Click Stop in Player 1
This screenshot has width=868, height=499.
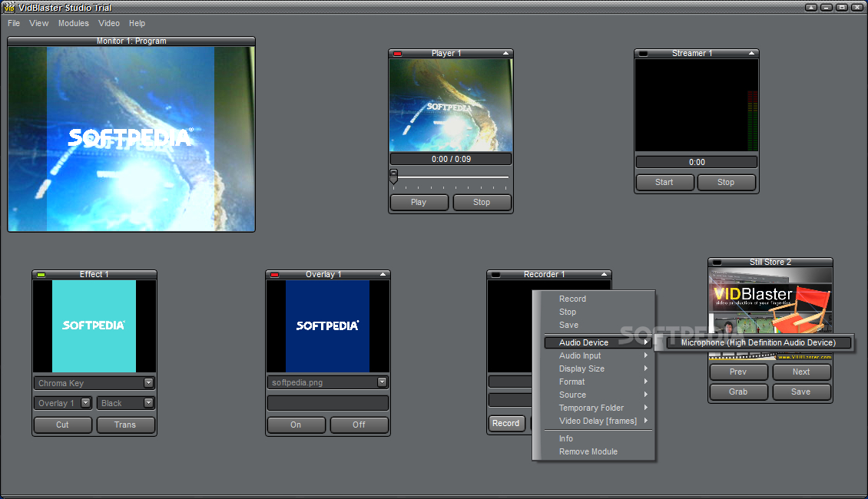[x=482, y=203]
